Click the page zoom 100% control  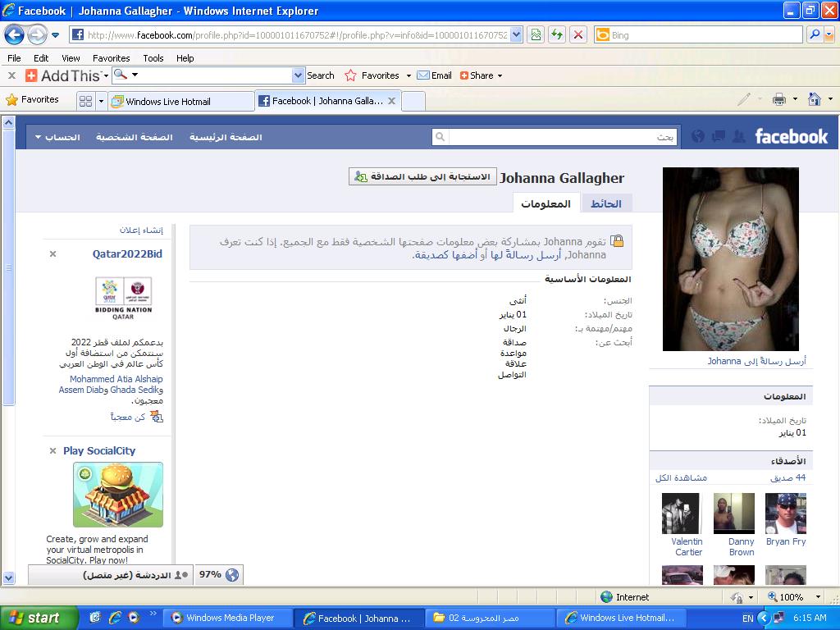794,597
